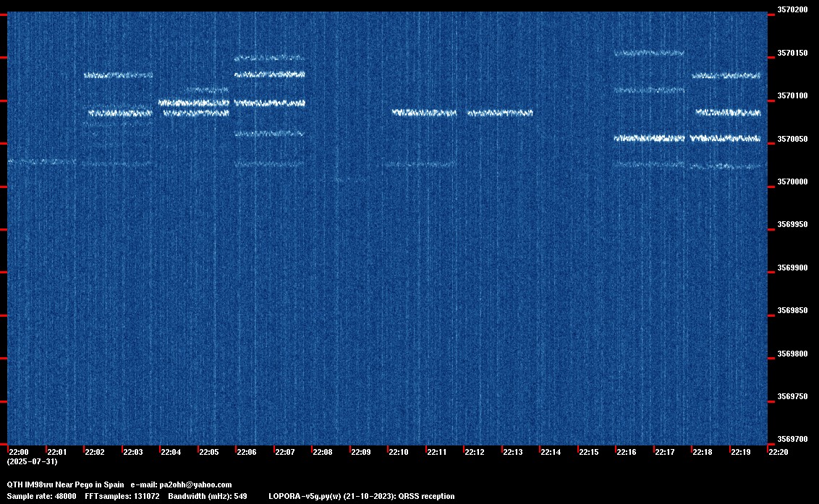Click the LOPORA-v5g.py QRSS reception text
Viewport: 819px width, 504px height.
(362, 496)
